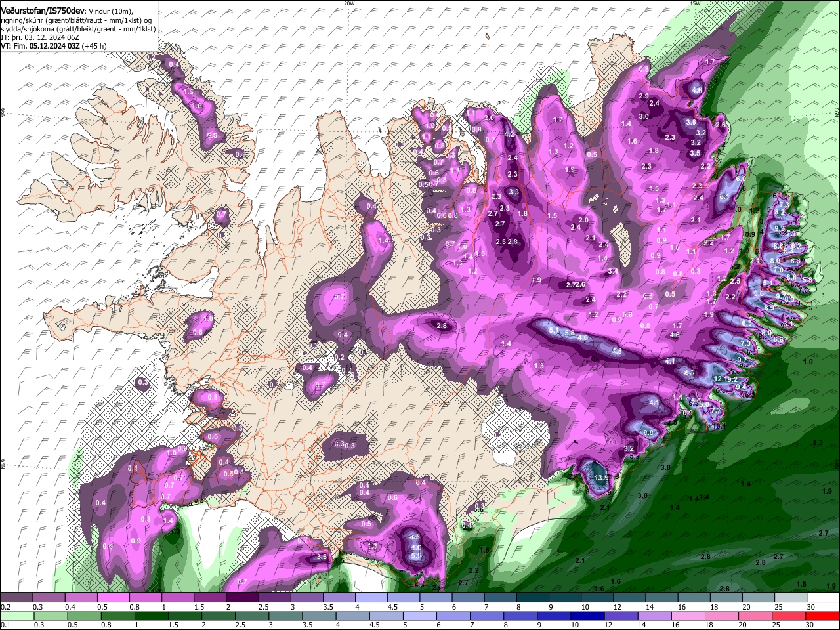Select the 'VT: Fim. 05.12.2024 03Z' valid time
The height and width of the screenshot is (630, 840).
coord(41,46)
